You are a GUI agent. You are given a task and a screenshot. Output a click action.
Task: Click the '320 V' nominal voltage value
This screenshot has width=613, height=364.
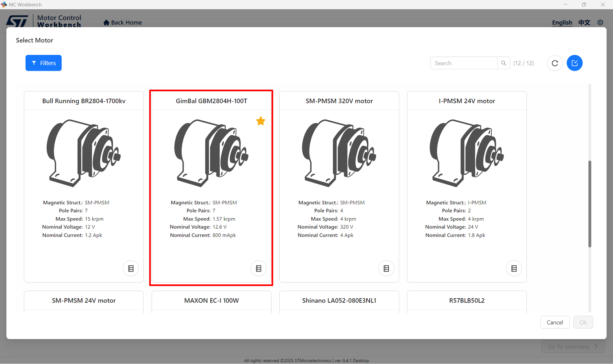coord(347,227)
